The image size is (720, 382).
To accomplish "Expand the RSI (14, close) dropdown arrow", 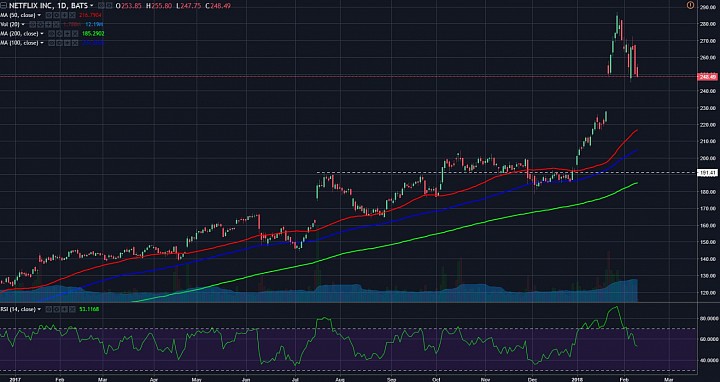I will click(39, 309).
